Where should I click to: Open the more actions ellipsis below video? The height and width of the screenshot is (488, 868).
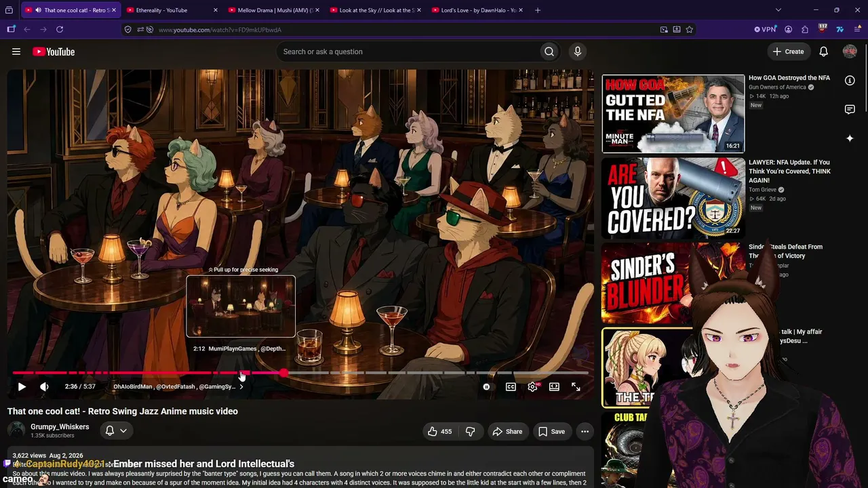pyautogui.click(x=585, y=431)
